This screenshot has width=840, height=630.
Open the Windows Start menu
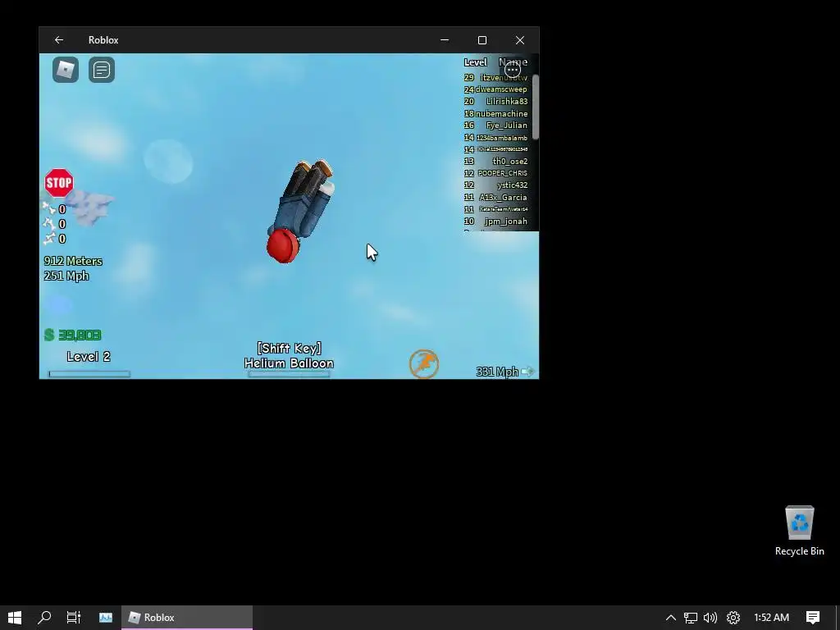15,617
